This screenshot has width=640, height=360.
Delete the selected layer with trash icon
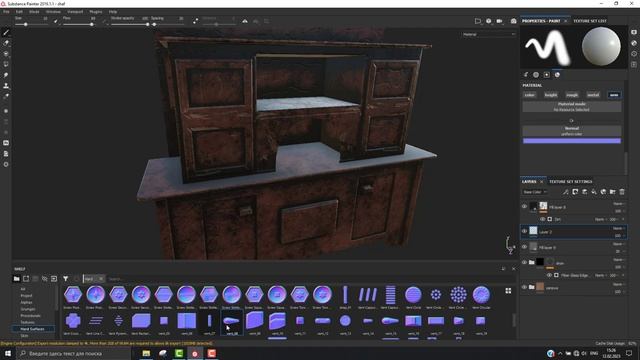(x=622, y=192)
